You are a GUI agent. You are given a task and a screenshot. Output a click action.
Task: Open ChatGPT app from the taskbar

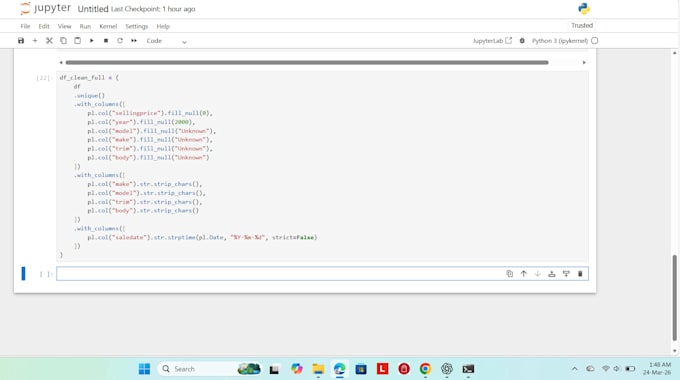447,369
